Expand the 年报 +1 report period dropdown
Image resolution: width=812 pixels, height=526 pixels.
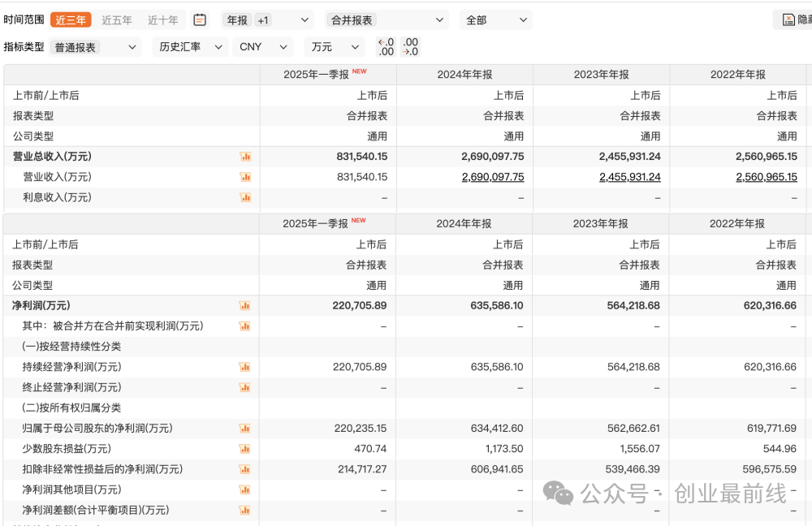click(267, 20)
